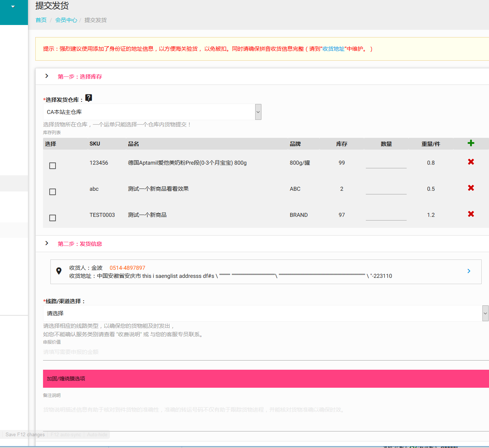The height and width of the screenshot is (448, 489).
Task: Click F12 auto-sync in bottom bar
Action: (x=66, y=434)
